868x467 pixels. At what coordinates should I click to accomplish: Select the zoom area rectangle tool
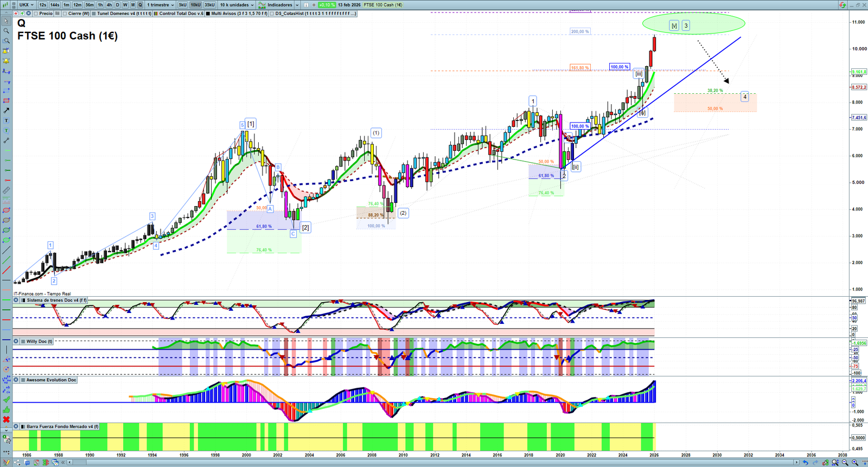coord(7,41)
